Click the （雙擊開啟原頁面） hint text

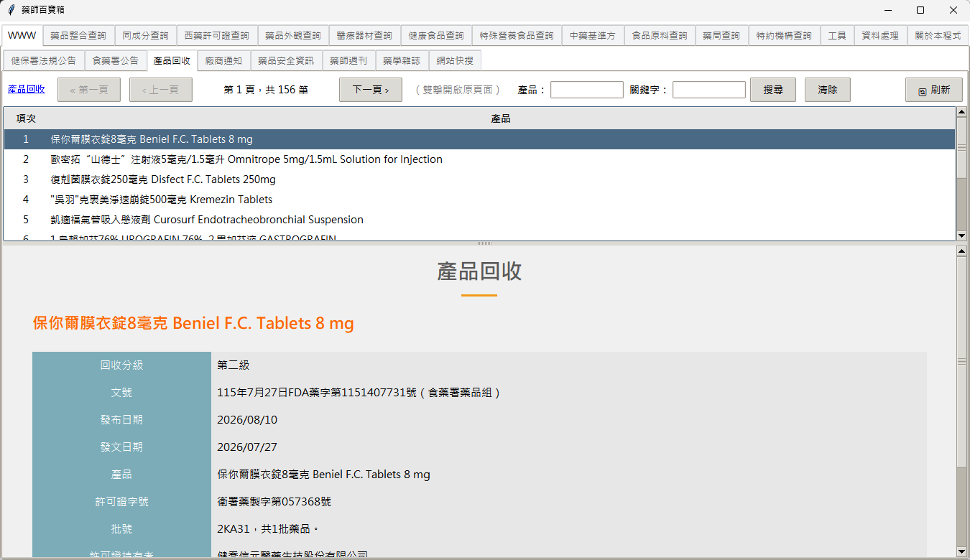tap(458, 90)
